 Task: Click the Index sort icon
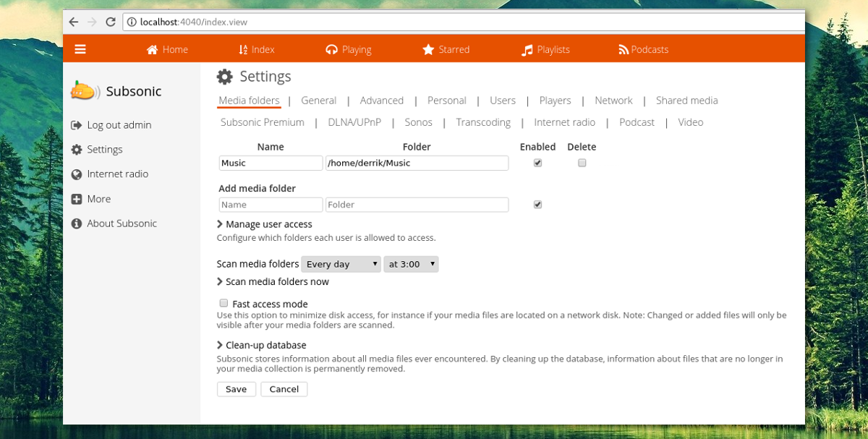(243, 50)
